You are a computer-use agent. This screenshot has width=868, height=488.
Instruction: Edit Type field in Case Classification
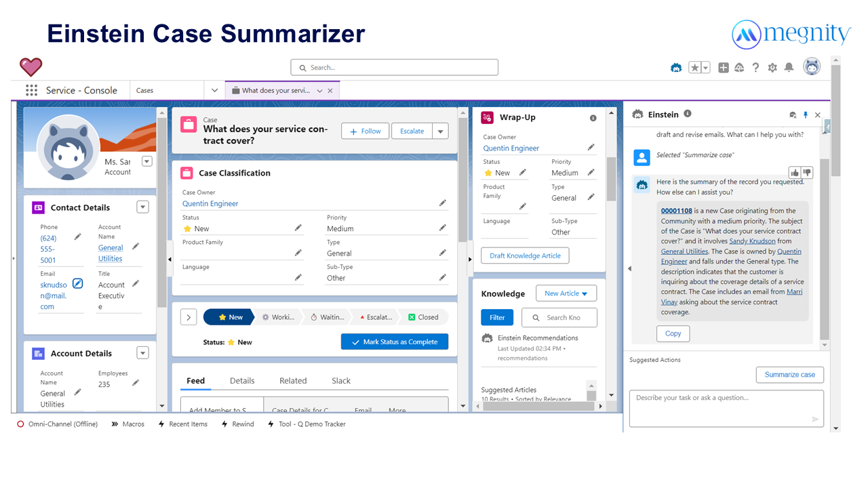(443, 252)
